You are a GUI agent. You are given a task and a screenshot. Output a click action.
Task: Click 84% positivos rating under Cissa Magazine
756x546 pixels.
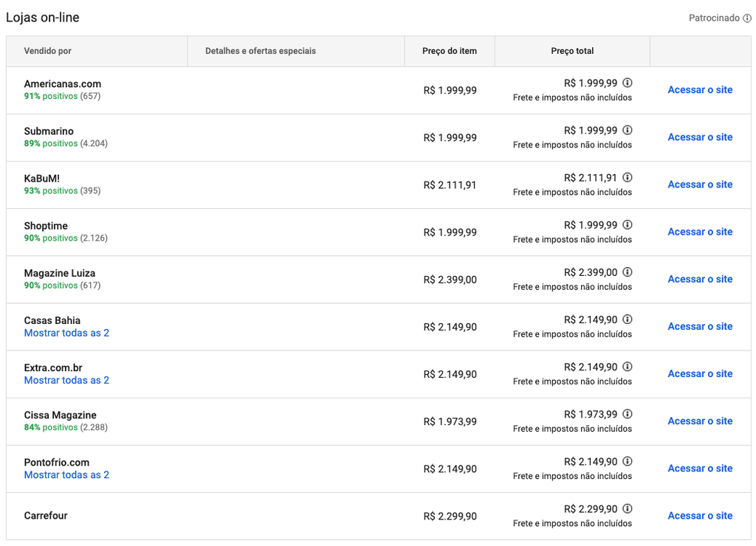(66, 427)
